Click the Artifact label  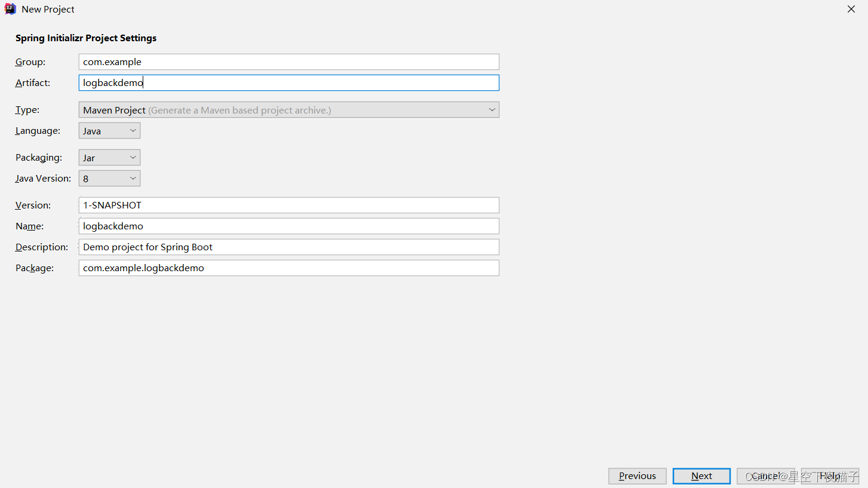(33, 83)
